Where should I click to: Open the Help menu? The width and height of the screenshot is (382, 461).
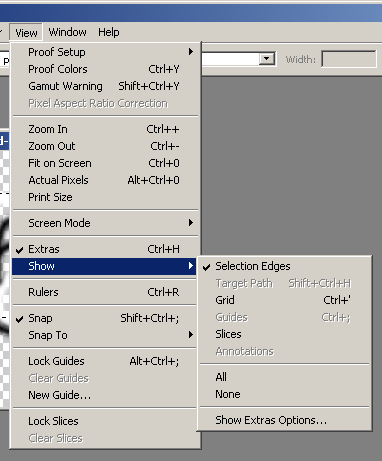(x=109, y=32)
